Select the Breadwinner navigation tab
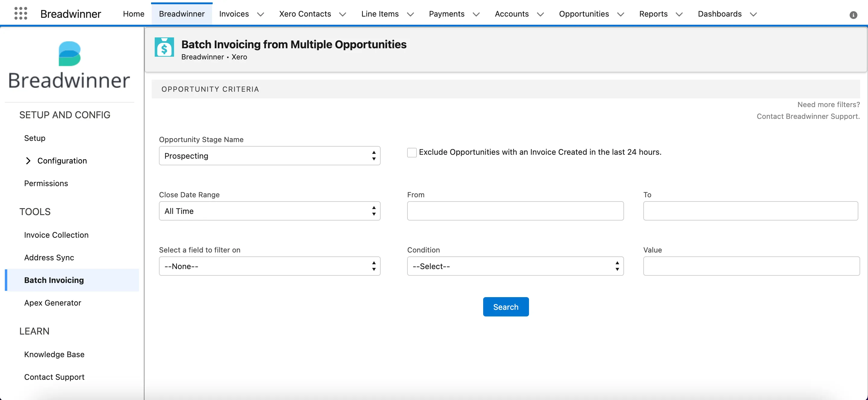This screenshot has height=400, width=868. pyautogui.click(x=182, y=14)
